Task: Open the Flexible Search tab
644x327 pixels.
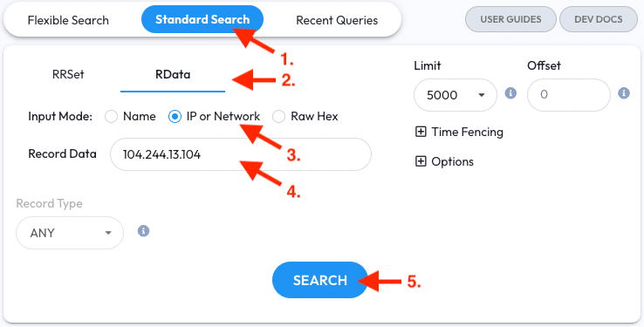Action: [x=68, y=20]
